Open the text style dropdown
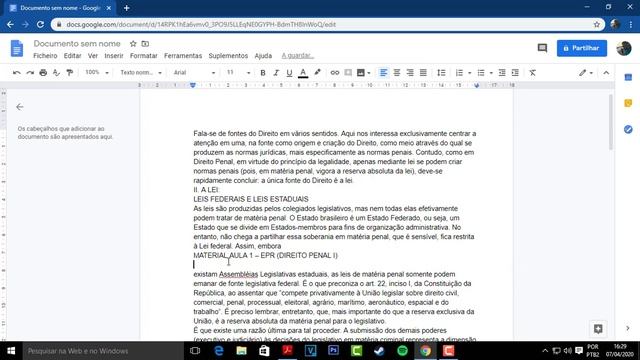The image size is (640, 360). click(141, 73)
